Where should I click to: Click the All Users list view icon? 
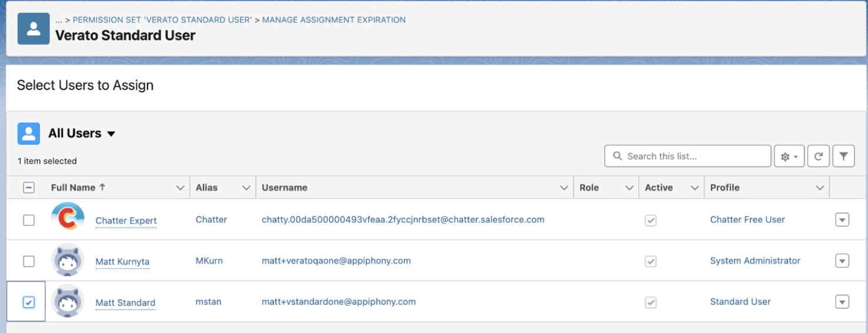[x=28, y=134]
